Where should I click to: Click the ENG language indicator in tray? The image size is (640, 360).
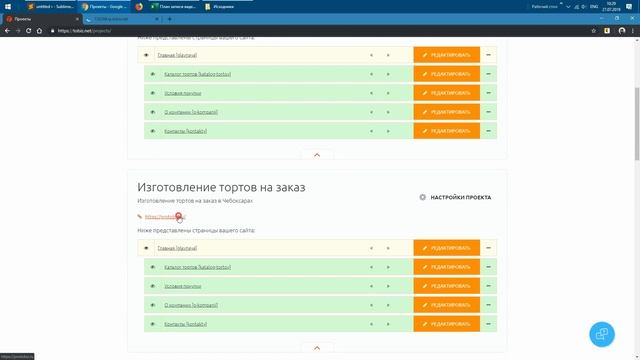click(x=594, y=7)
